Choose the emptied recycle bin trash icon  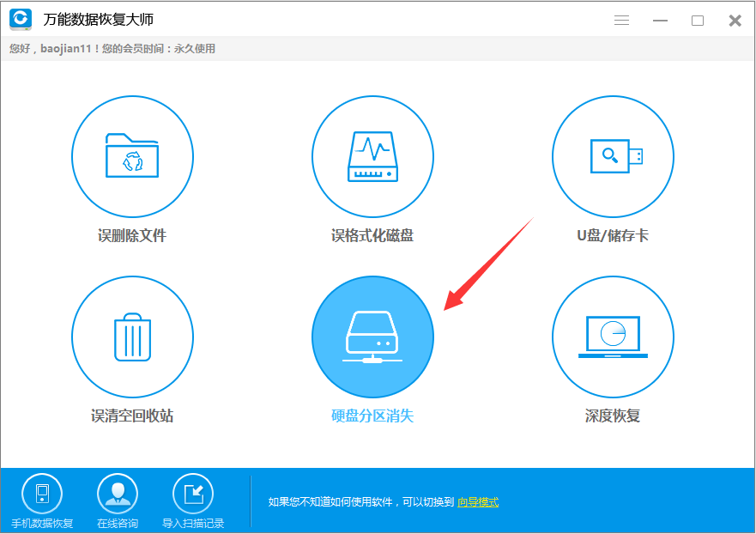point(132,337)
